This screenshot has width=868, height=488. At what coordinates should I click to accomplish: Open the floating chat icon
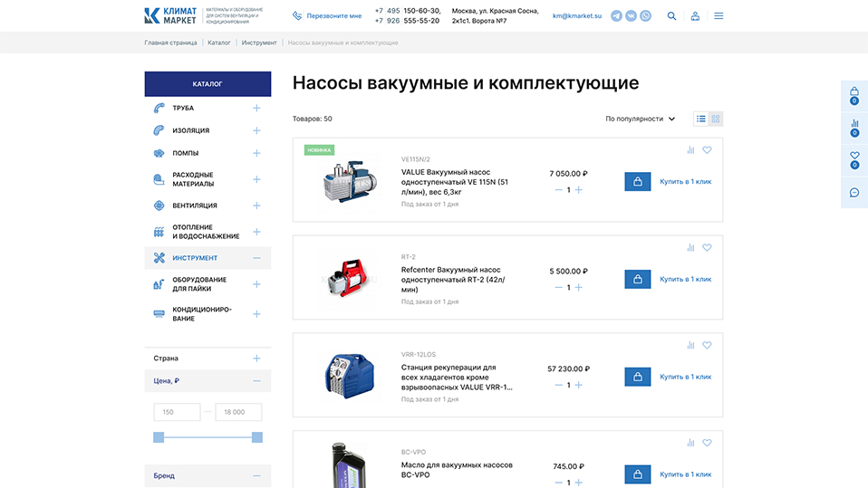pyautogui.click(x=854, y=192)
